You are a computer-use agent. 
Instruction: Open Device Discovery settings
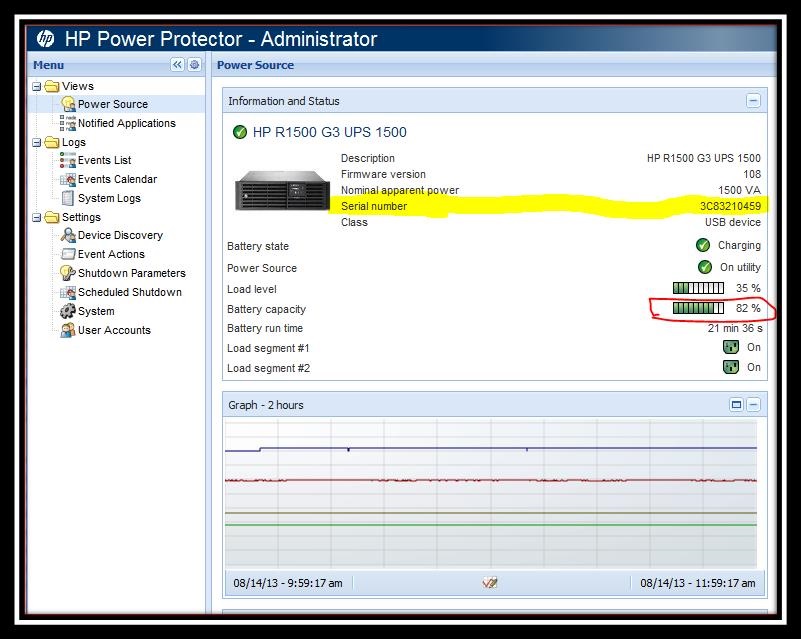tap(121, 235)
